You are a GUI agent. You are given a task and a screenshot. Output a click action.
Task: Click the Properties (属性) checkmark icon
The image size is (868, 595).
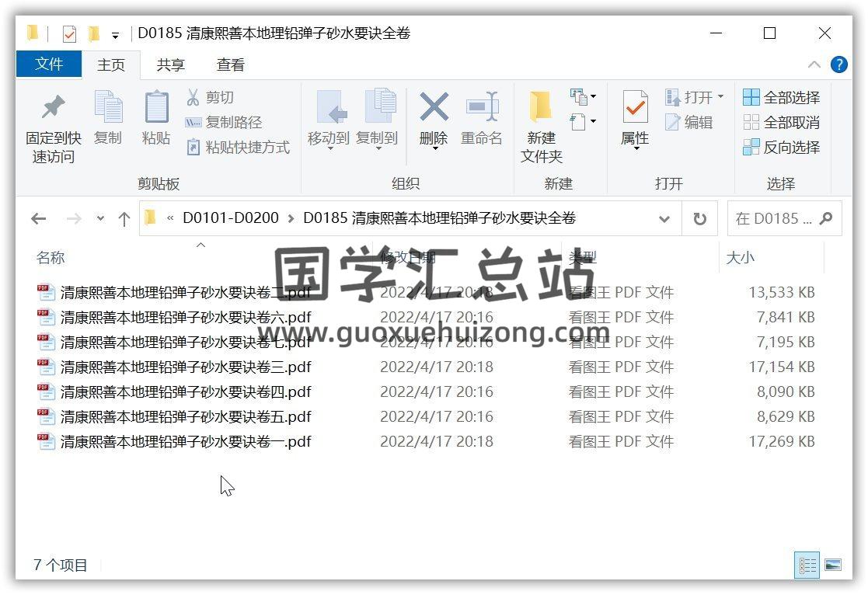coord(635,107)
